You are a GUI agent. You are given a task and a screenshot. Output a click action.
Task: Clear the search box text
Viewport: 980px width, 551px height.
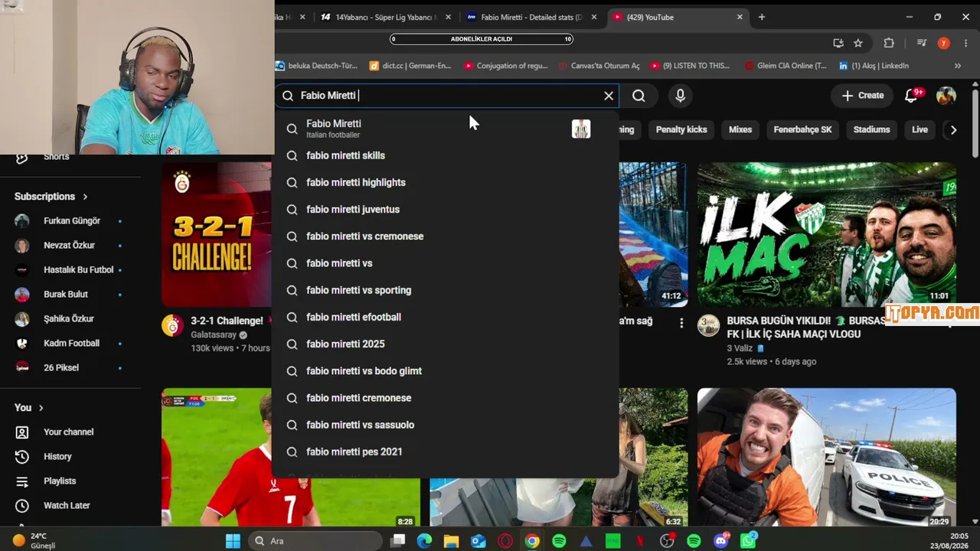[609, 96]
